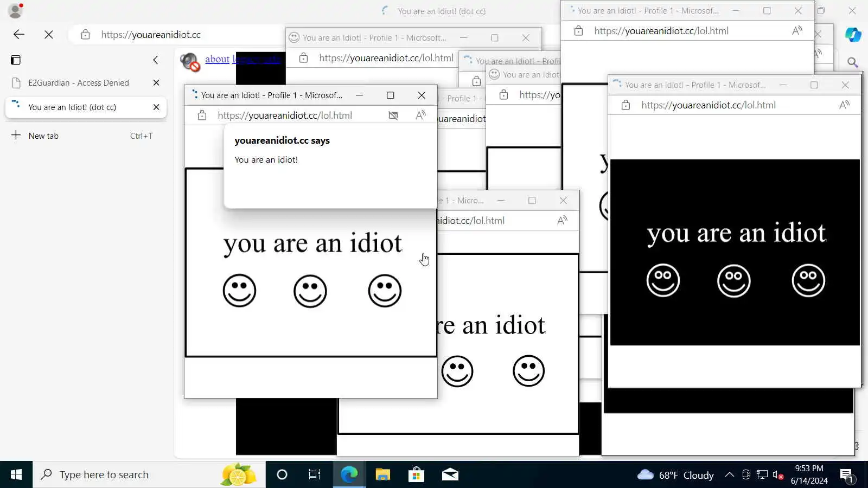Screen dimensions: 868x488
Task: Open Task View from the taskbar
Action: pyautogui.click(x=315, y=475)
